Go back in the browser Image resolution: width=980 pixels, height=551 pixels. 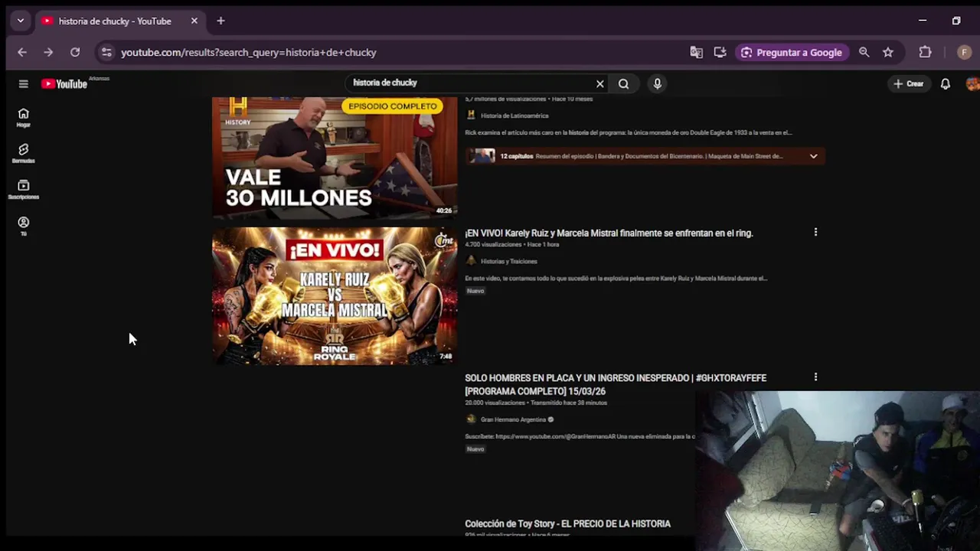pos(21,52)
